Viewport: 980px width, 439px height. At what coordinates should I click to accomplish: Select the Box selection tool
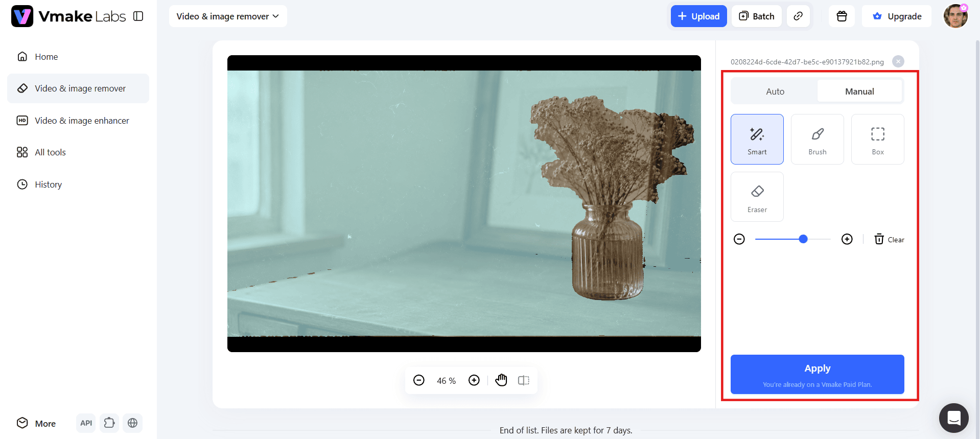click(x=877, y=139)
